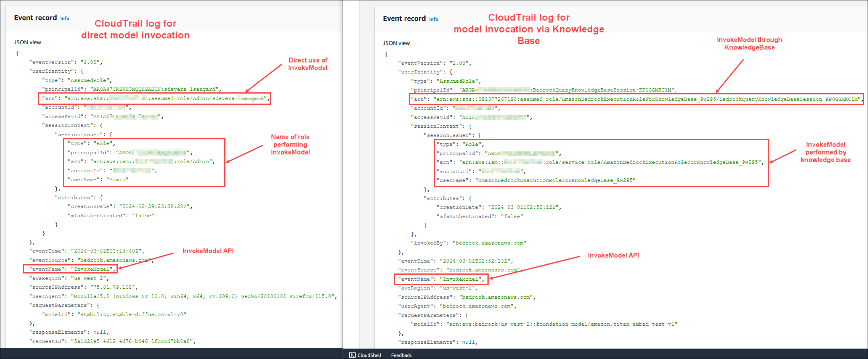Click "requestParameters" key in right log
Viewport: 868px width, 359px height.
pos(429,315)
